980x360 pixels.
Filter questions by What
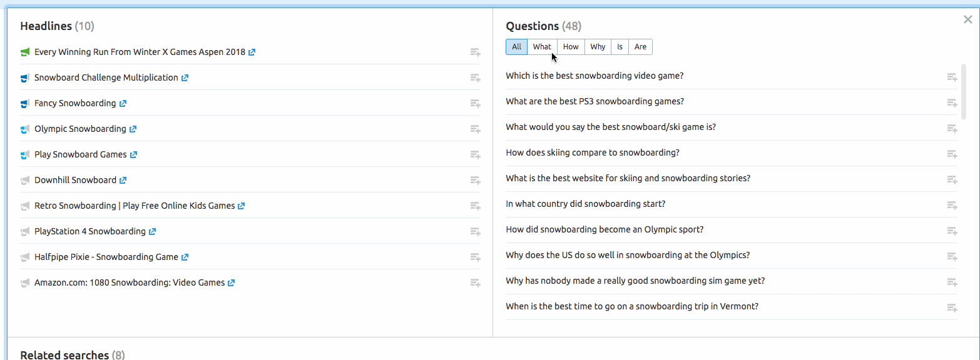click(542, 47)
